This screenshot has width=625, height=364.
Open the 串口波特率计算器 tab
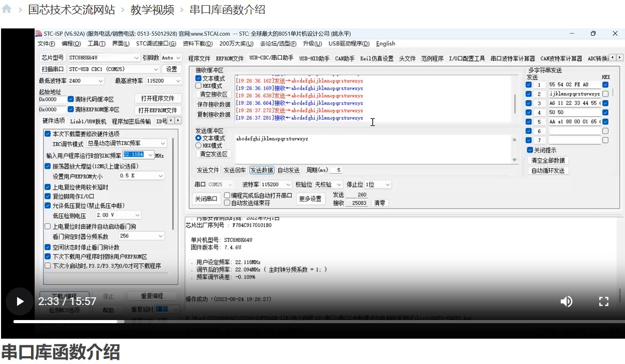point(513,58)
